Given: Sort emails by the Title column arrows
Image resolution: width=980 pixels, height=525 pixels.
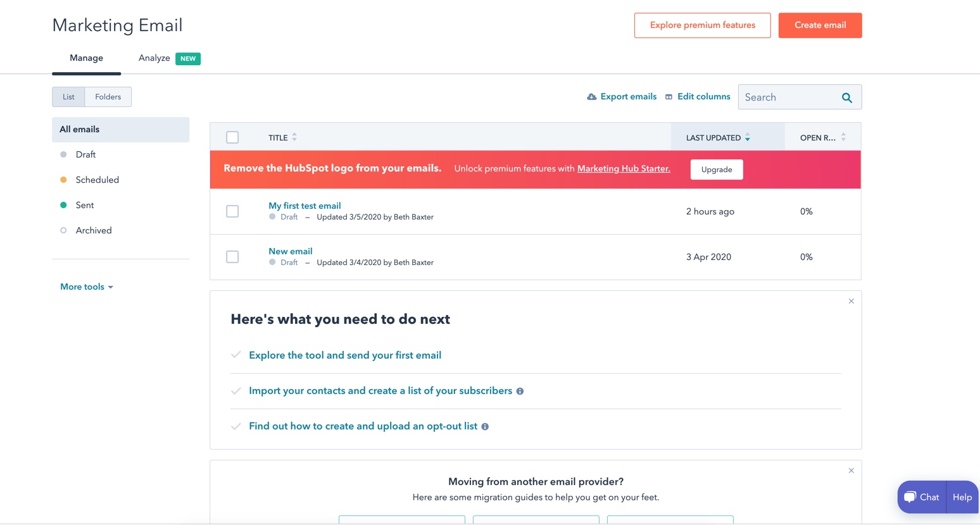Looking at the screenshot, I should pyautogui.click(x=295, y=137).
